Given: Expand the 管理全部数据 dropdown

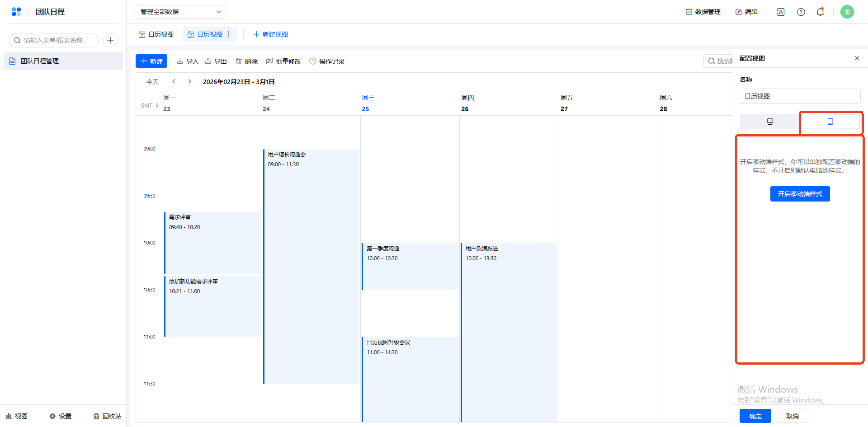Looking at the screenshot, I should tap(180, 12).
